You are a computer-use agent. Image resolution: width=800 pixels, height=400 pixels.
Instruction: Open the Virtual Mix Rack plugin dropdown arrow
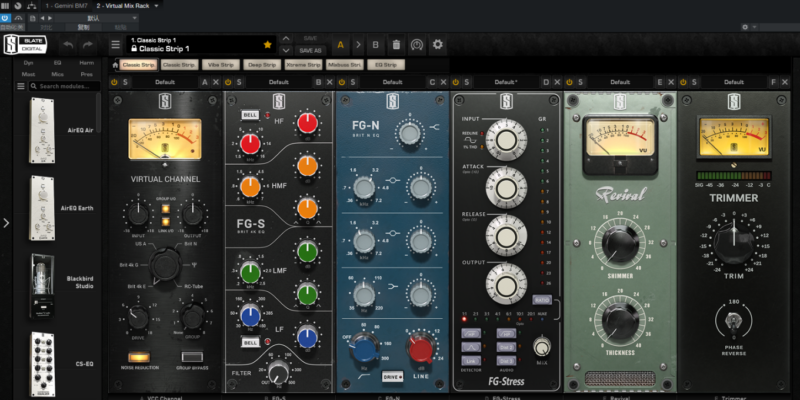click(156, 6)
